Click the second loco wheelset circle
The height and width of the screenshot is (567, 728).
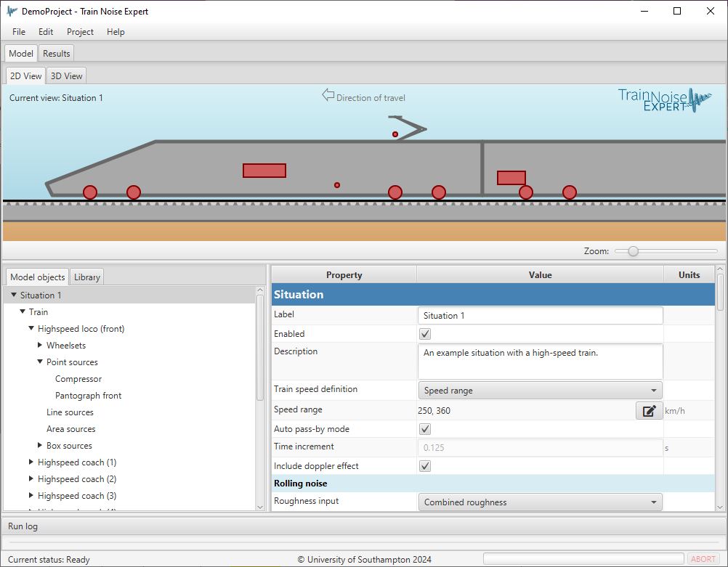(134, 192)
